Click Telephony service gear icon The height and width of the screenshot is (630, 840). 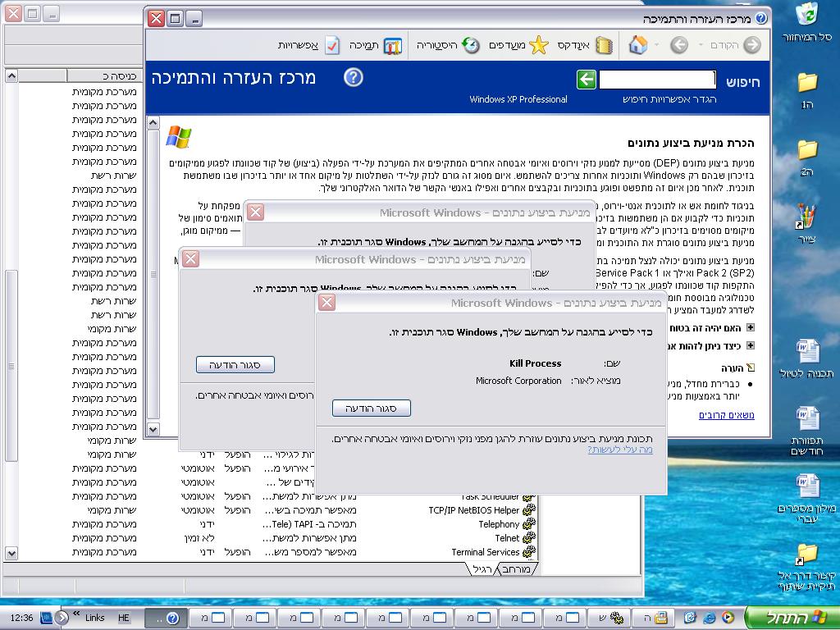coord(529,524)
